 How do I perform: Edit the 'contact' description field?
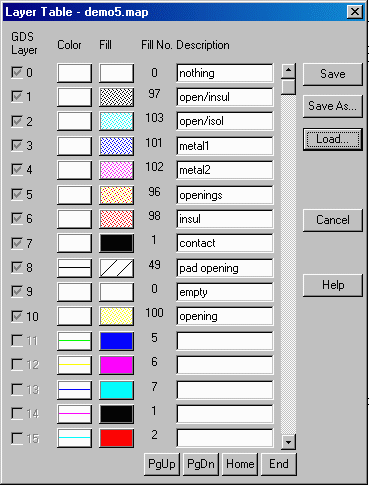(225, 243)
